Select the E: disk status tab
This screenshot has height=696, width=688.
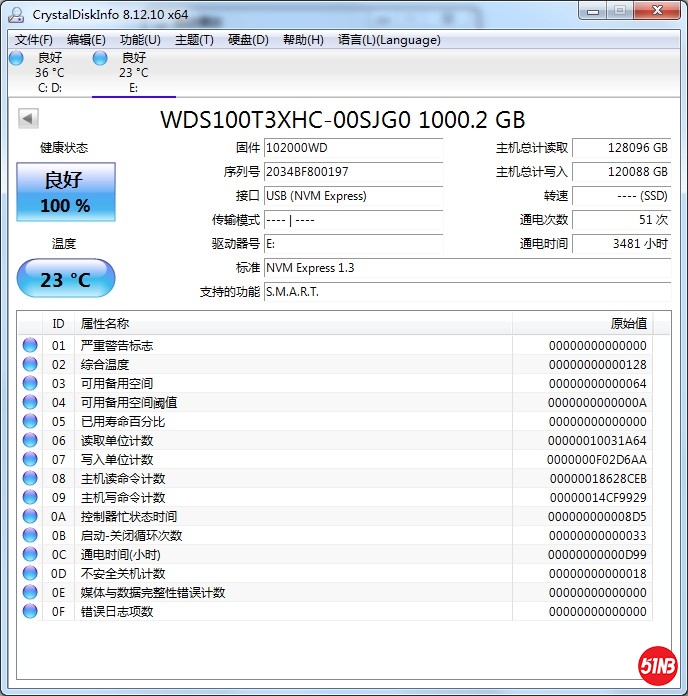coord(134,72)
